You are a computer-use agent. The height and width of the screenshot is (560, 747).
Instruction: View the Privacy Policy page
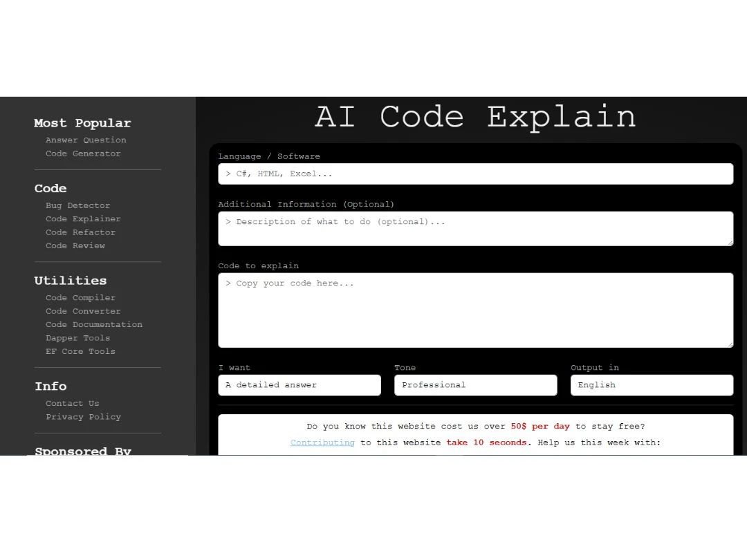pyautogui.click(x=83, y=417)
